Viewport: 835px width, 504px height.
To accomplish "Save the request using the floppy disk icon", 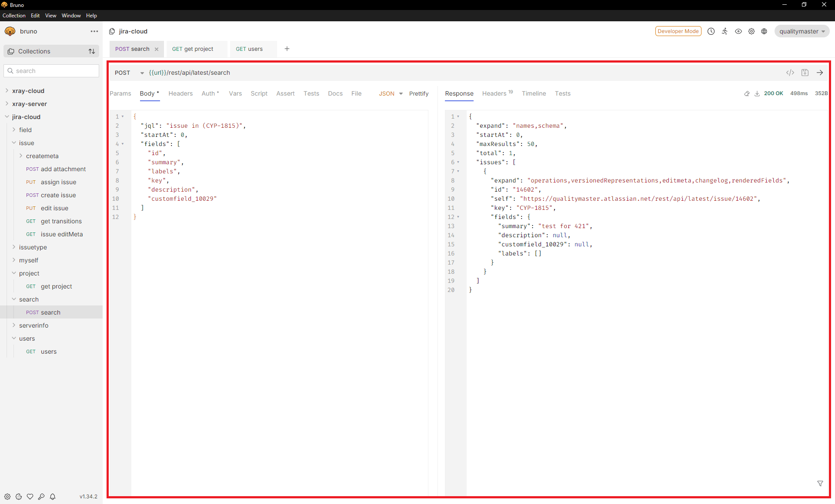I will click(x=805, y=73).
